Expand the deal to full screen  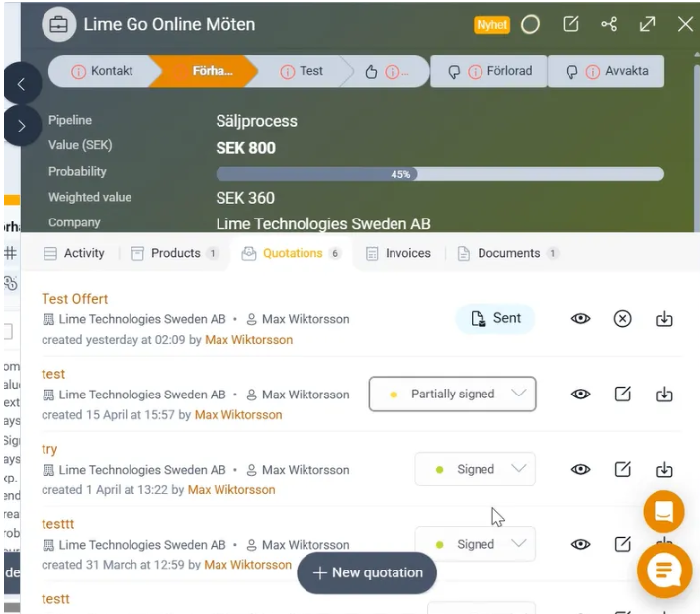tap(647, 24)
